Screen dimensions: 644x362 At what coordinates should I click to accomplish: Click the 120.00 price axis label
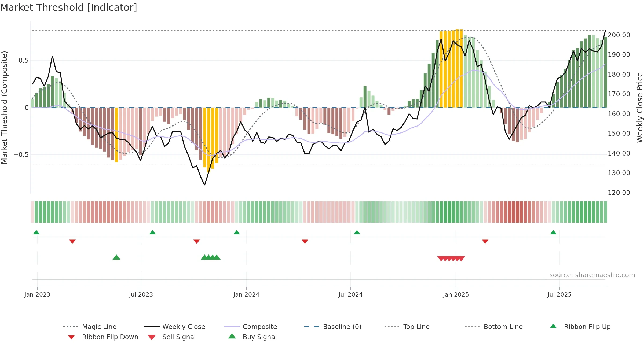tap(619, 193)
